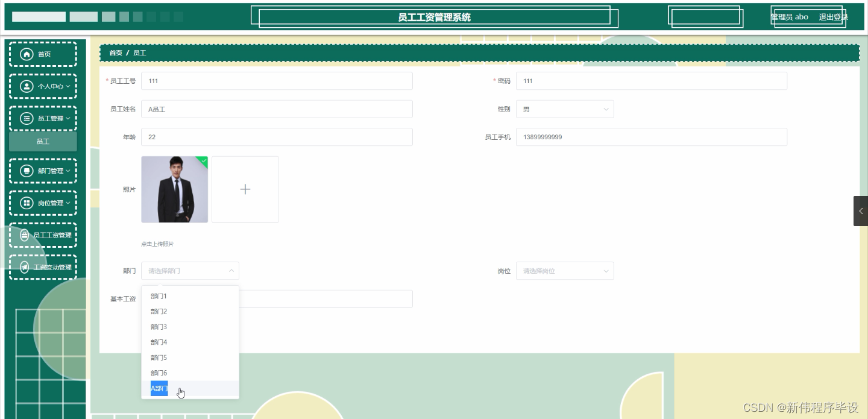
Task: Click the grid icon for 岗位管理
Action: coord(27,203)
